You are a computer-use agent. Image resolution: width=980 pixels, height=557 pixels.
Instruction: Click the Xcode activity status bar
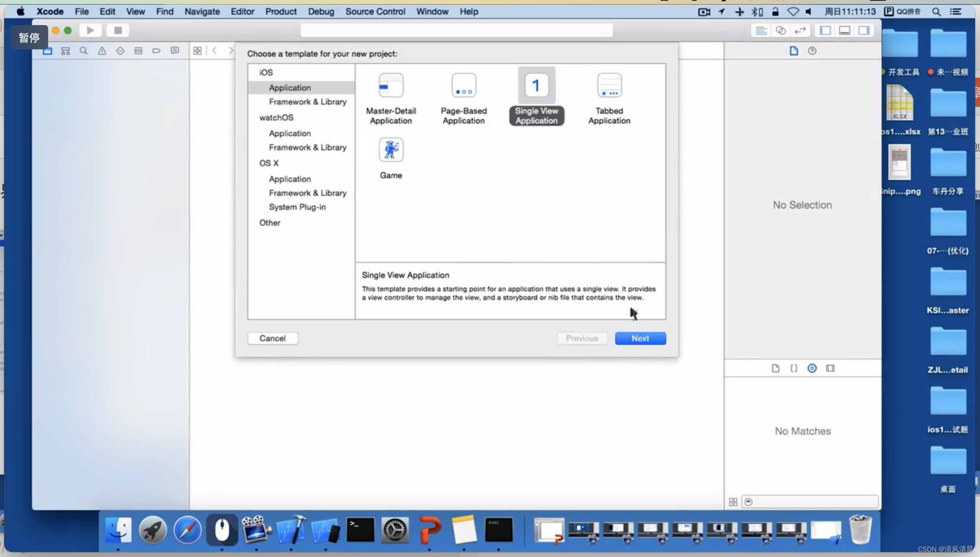456,30
